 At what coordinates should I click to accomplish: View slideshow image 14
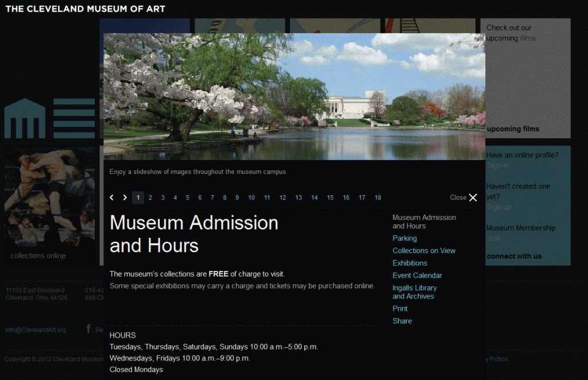click(x=314, y=197)
